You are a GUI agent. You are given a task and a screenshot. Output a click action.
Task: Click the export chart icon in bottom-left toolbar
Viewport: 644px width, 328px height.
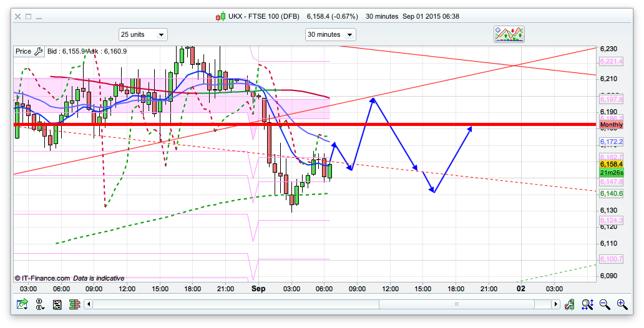23,304
